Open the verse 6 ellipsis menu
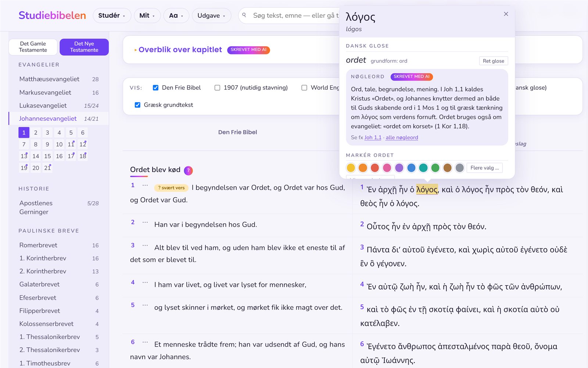 145,342
